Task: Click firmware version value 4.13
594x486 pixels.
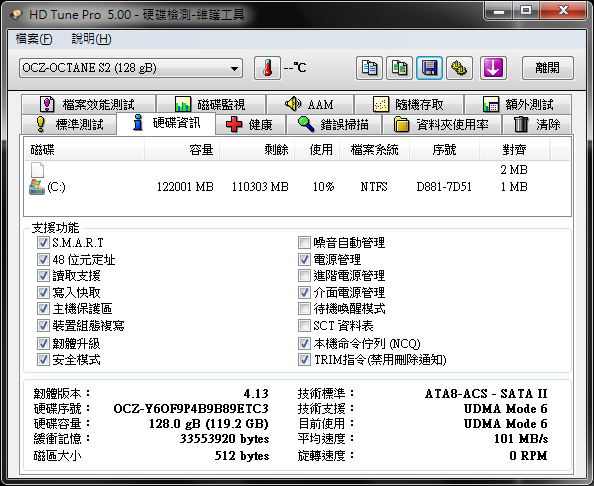Action: tap(256, 394)
